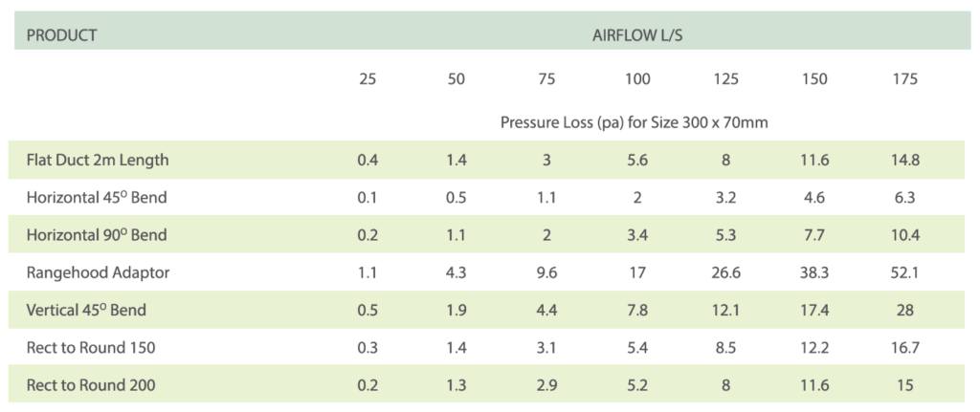Click Rangehood Adaptor value 52.1
This screenshot has height=412, width=980.
tap(905, 272)
